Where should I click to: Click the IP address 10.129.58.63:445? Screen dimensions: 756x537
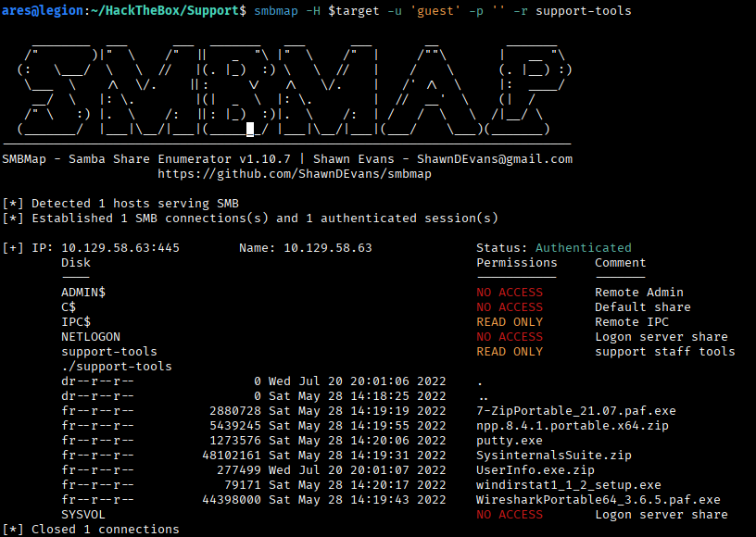[x=120, y=248]
